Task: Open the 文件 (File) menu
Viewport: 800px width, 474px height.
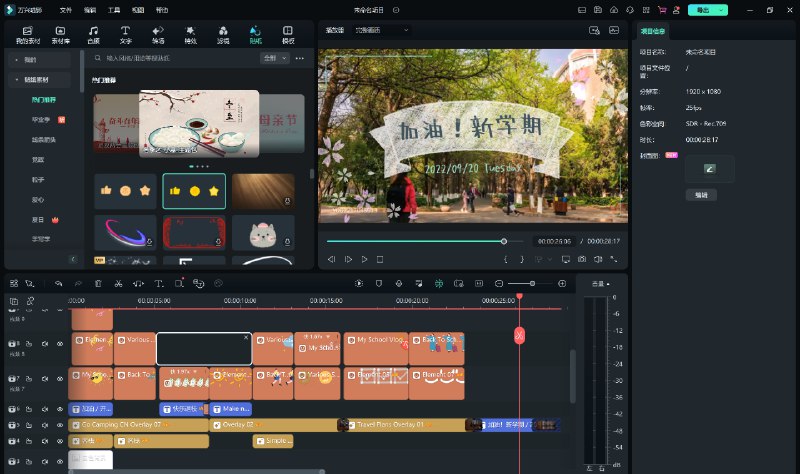Action: point(66,9)
